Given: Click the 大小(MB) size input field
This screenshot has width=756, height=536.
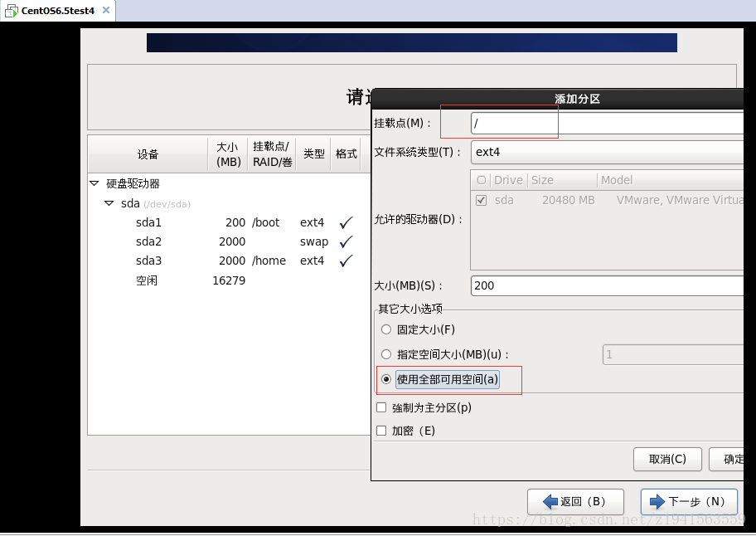Looking at the screenshot, I should [607, 285].
